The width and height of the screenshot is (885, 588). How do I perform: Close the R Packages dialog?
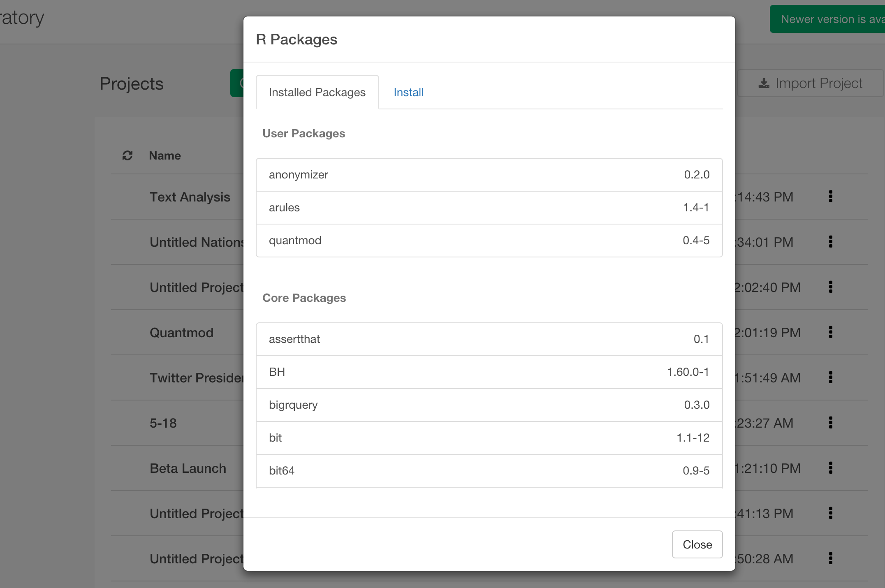pos(697,544)
